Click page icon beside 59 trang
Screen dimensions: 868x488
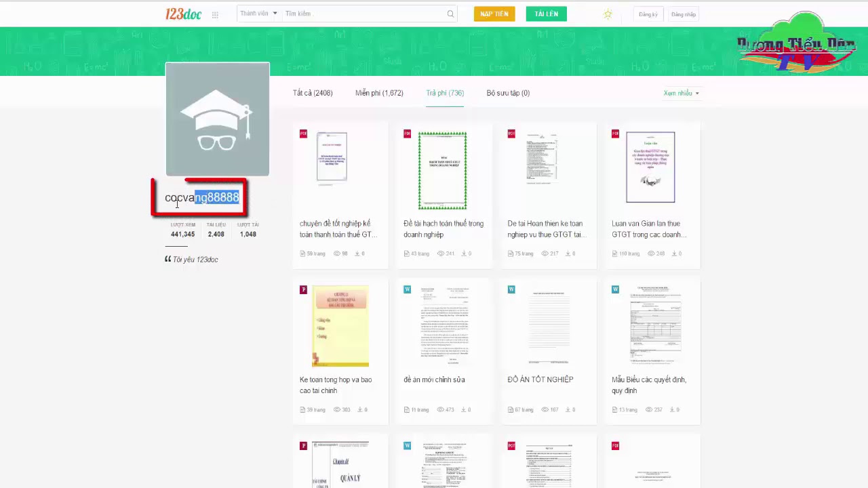tap(302, 253)
